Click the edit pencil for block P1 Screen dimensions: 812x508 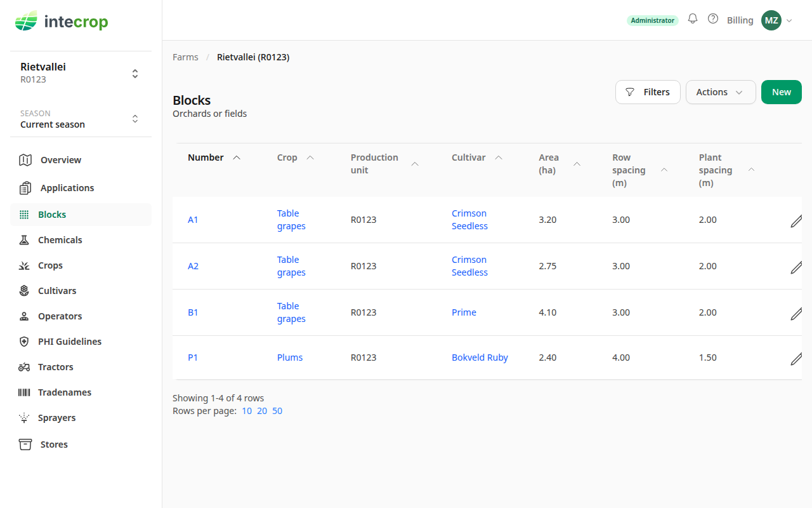(x=796, y=358)
